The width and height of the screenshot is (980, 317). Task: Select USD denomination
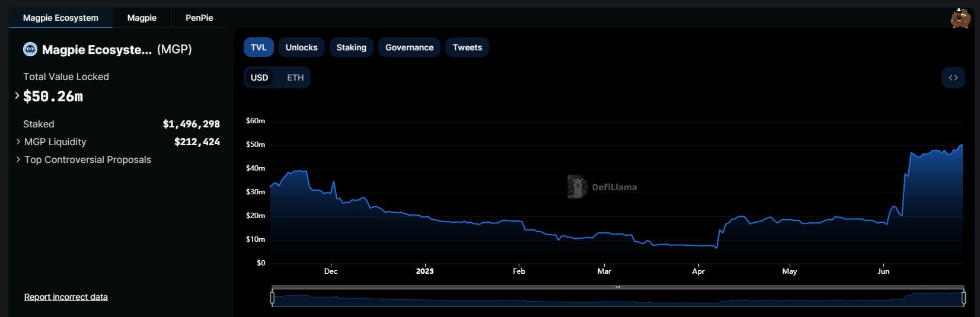(260, 78)
